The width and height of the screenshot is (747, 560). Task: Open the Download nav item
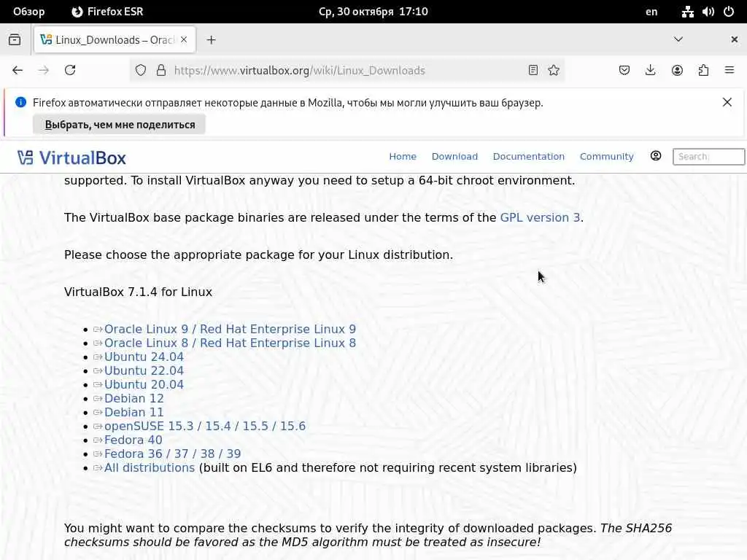(x=454, y=157)
